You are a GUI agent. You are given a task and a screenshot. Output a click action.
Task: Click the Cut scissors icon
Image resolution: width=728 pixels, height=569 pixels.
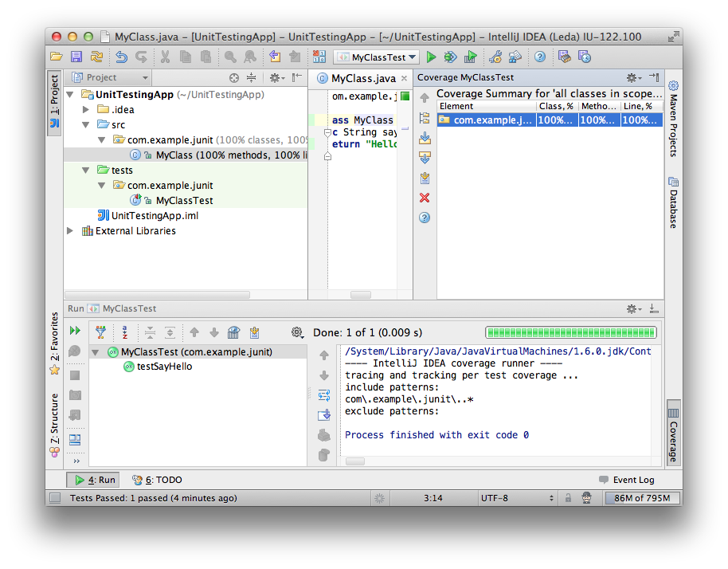point(165,57)
